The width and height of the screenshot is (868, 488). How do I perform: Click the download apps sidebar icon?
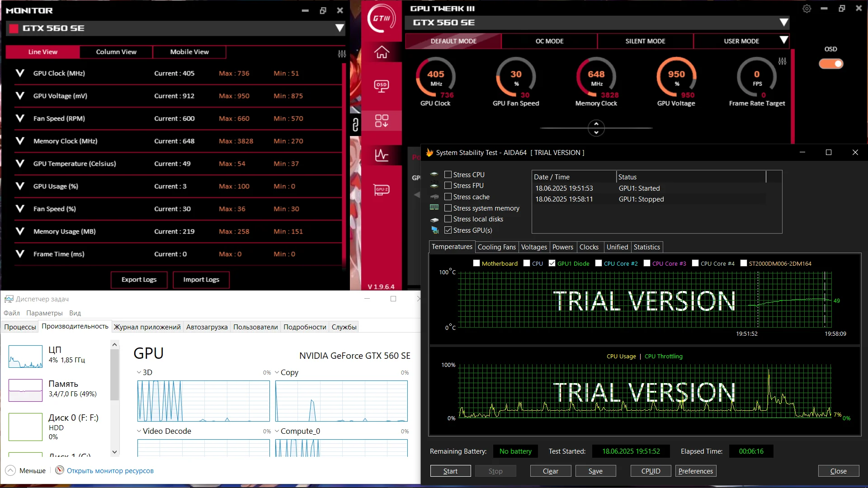(382, 121)
